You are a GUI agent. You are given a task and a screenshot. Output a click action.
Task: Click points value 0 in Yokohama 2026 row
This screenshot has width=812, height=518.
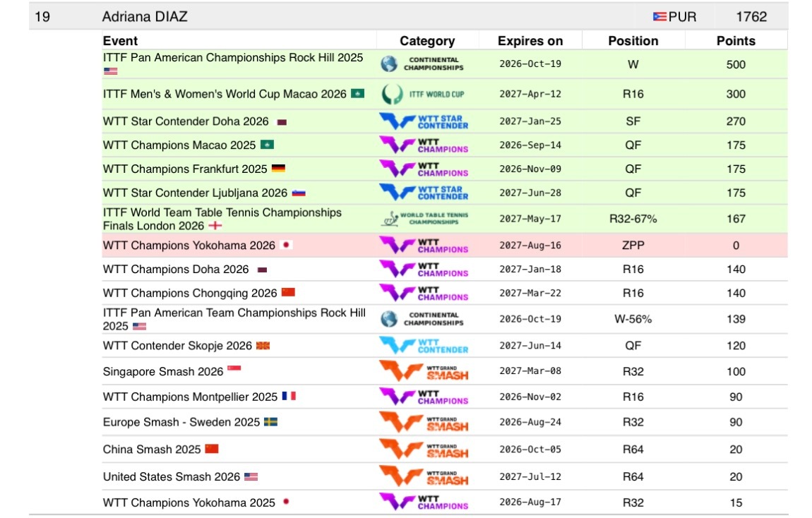[x=736, y=246]
